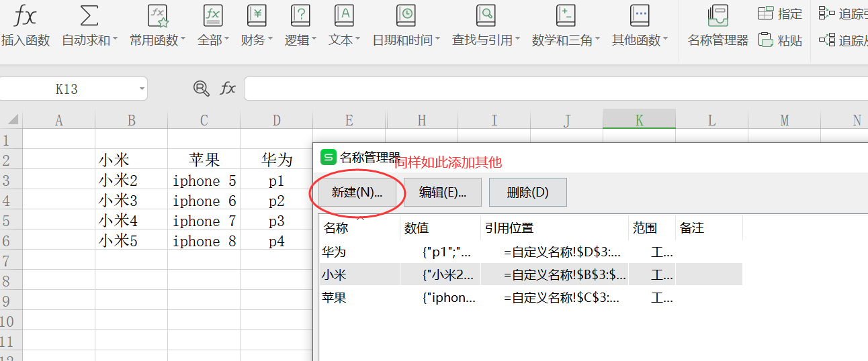The image size is (868, 361).
Task: Click the 引用位置 column header
Action: pyautogui.click(x=555, y=228)
